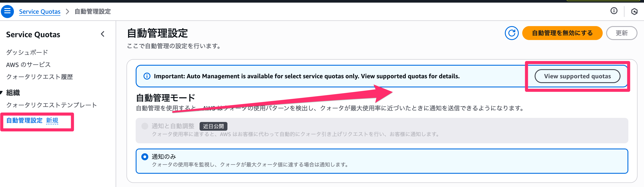Collapse the 組織 section triangle
644x187 pixels.
click(x=2, y=93)
